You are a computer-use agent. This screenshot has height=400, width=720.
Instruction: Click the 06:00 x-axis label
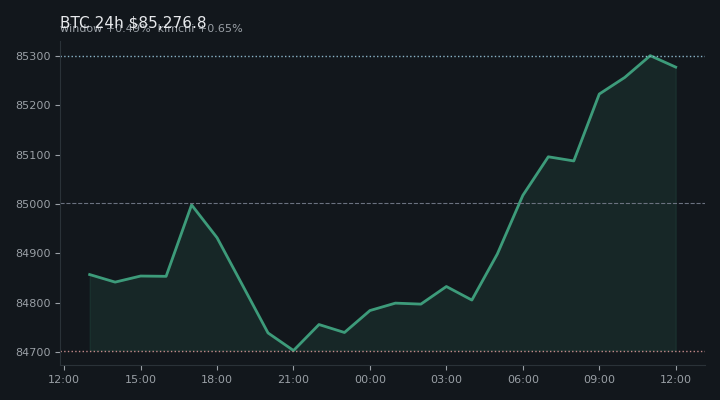tap(523, 379)
